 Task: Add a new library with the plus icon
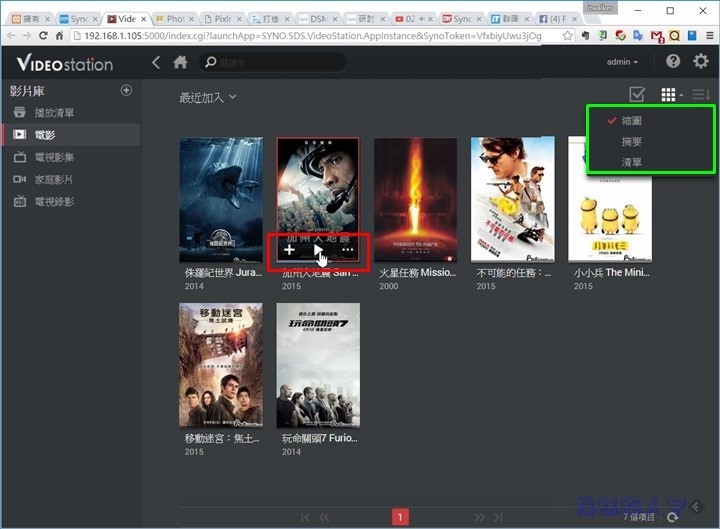126,90
